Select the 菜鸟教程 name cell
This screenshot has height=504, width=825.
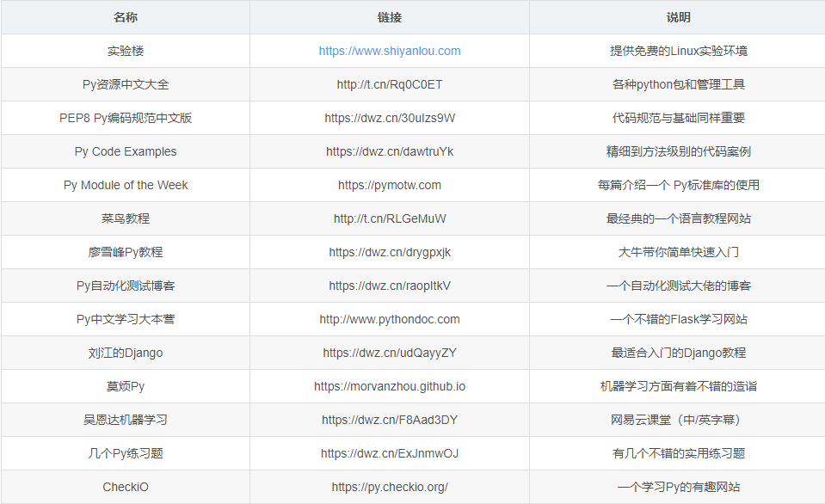[126, 218]
